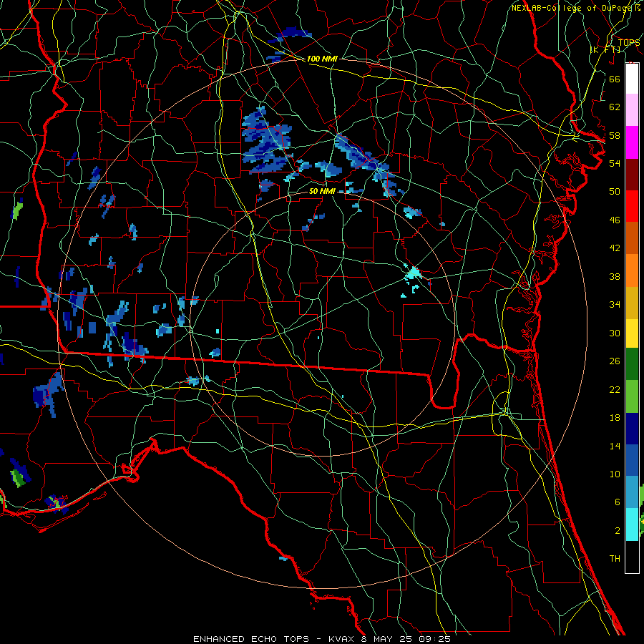Click the legend value "26"
The height and width of the screenshot is (644, 644).
(615, 361)
